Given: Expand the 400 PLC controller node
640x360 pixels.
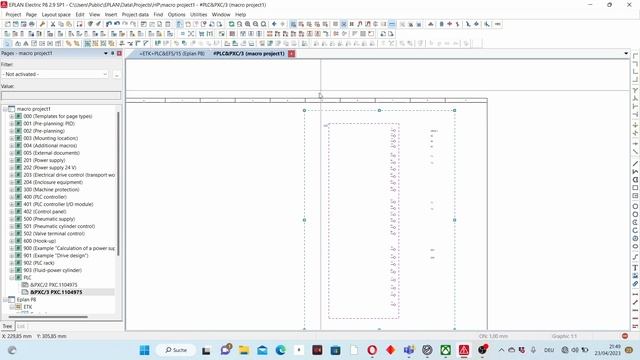Looking at the screenshot, I should coord(12,197).
